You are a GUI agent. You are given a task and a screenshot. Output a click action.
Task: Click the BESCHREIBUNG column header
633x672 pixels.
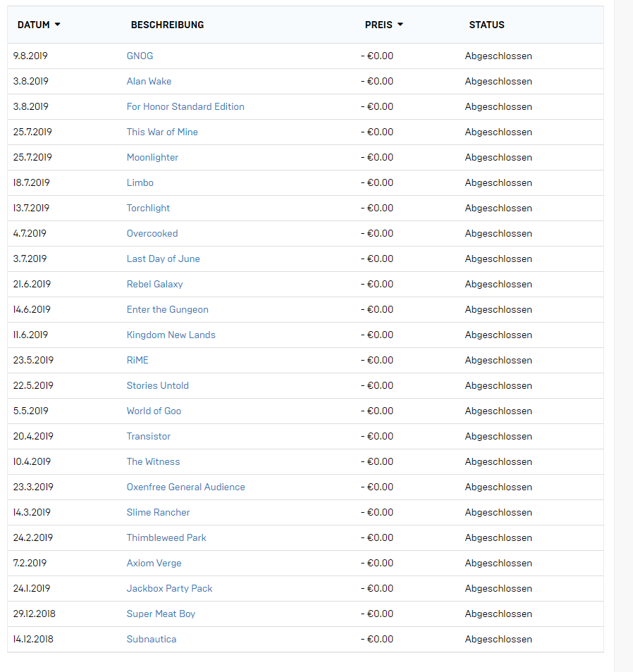click(167, 25)
